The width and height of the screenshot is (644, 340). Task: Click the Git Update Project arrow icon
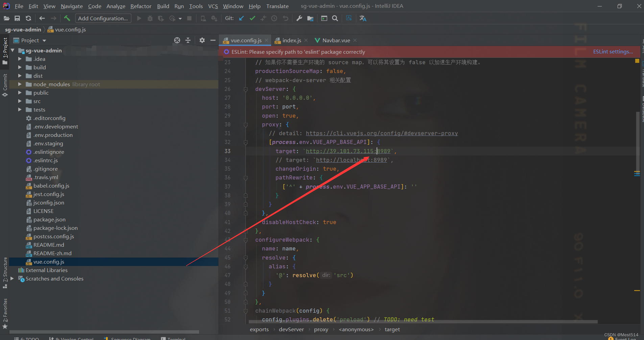(241, 18)
